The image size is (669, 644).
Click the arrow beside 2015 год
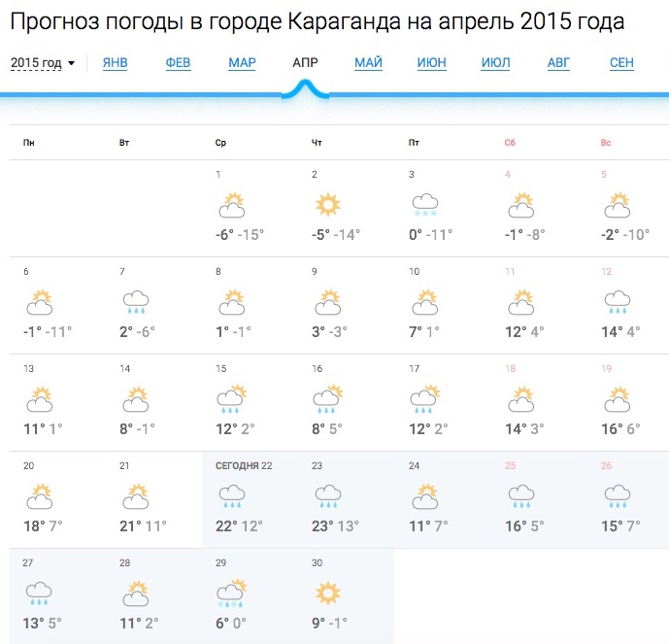(71, 63)
